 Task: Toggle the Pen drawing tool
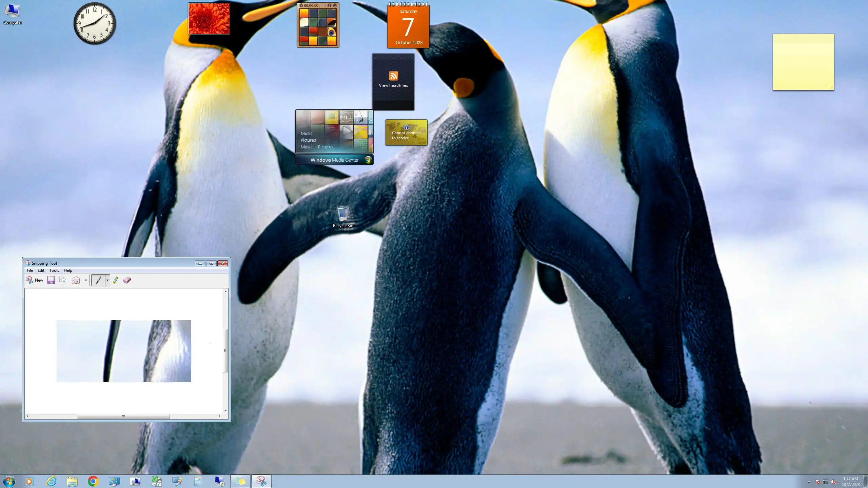(x=98, y=280)
